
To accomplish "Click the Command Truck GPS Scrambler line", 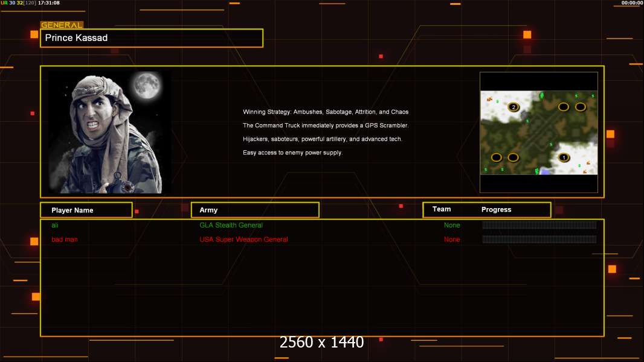I will click(325, 125).
